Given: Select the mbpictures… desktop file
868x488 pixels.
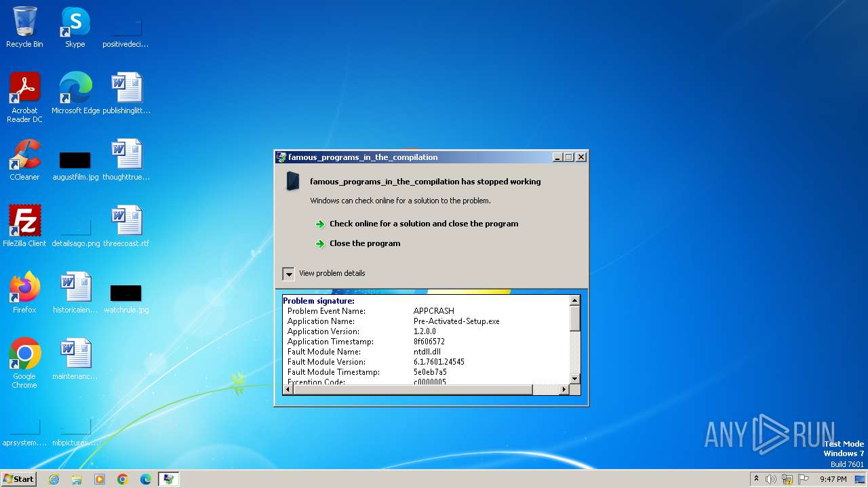Looking at the screenshot, I should coord(75,431).
